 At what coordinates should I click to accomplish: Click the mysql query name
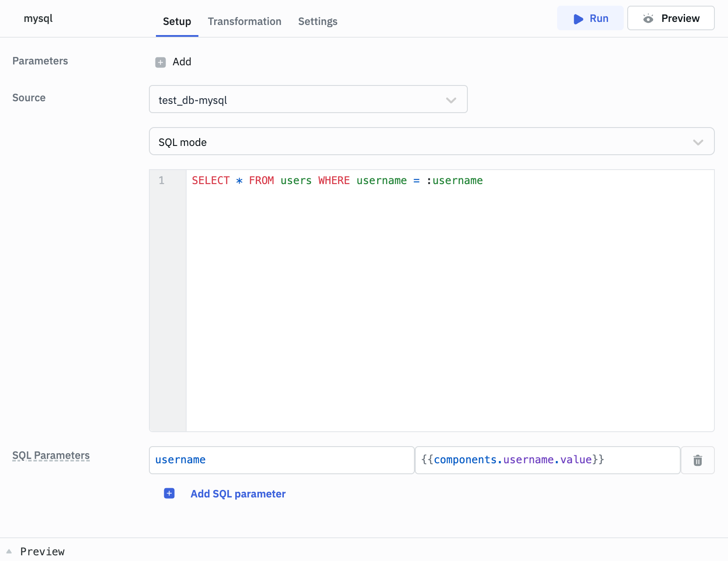tap(38, 18)
